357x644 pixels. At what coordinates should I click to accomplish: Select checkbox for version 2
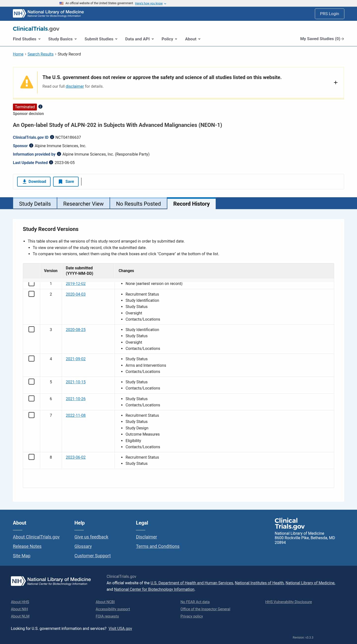pyautogui.click(x=31, y=294)
